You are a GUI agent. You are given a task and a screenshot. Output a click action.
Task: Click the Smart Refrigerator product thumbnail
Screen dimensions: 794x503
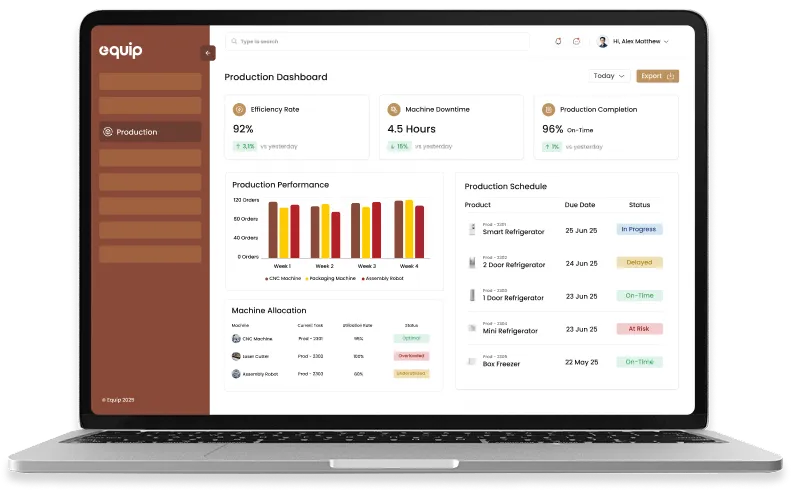coord(472,229)
